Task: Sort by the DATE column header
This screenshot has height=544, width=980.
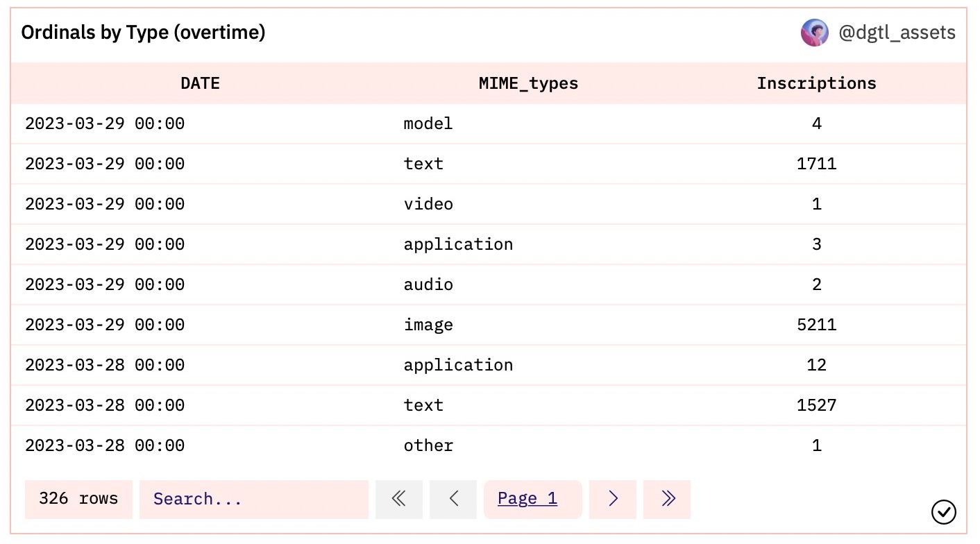Action: pos(200,83)
